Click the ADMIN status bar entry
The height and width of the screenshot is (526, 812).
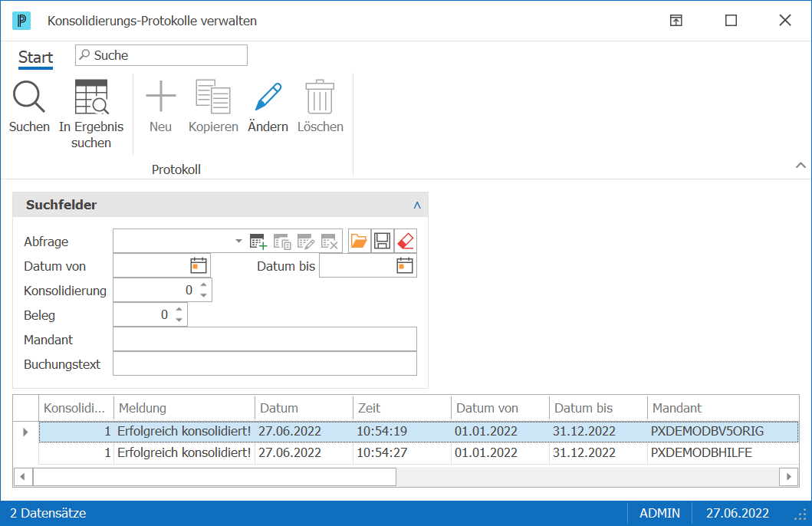[x=659, y=513]
